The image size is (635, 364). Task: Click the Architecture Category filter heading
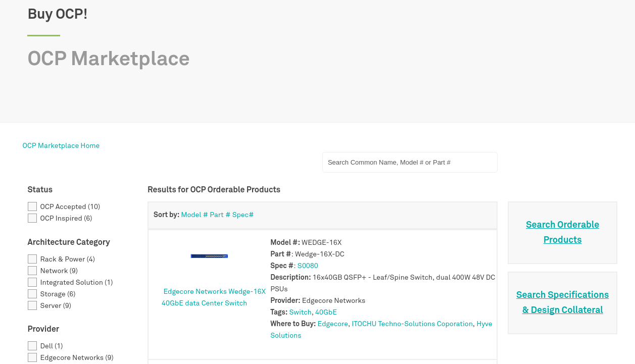[x=69, y=242]
